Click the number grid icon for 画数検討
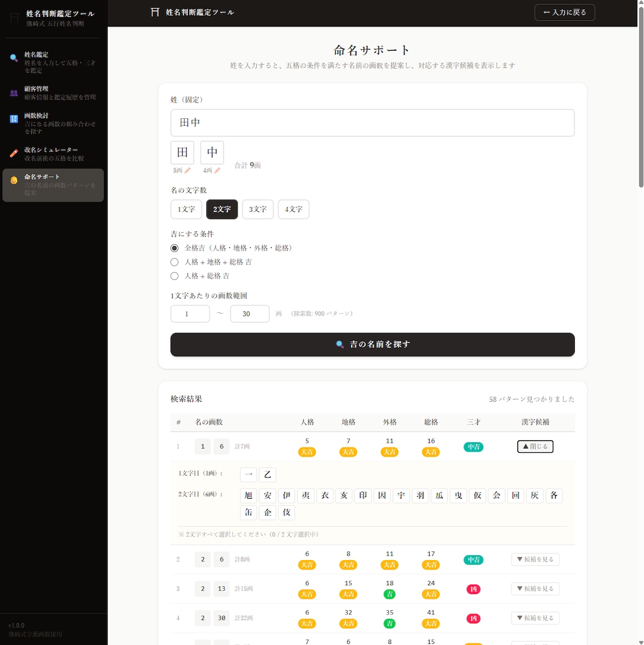The height and width of the screenshot is (645, 644). (x=14, y=119)
